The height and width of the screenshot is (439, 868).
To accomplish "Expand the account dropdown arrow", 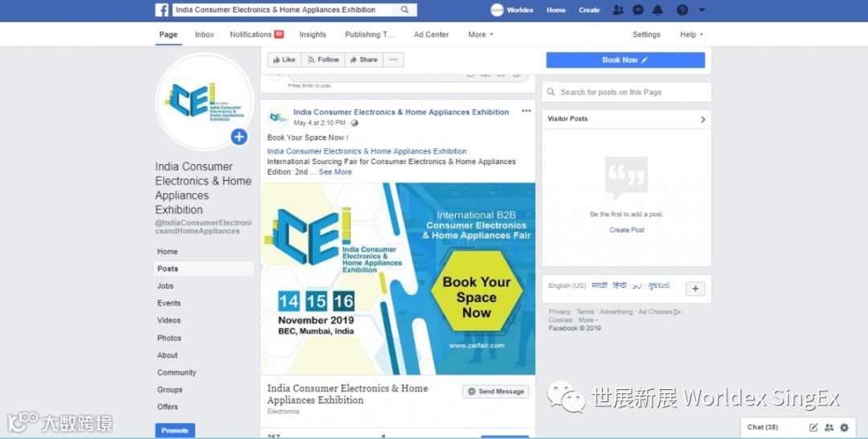I will pyautogui.click(x=702, y=10).
